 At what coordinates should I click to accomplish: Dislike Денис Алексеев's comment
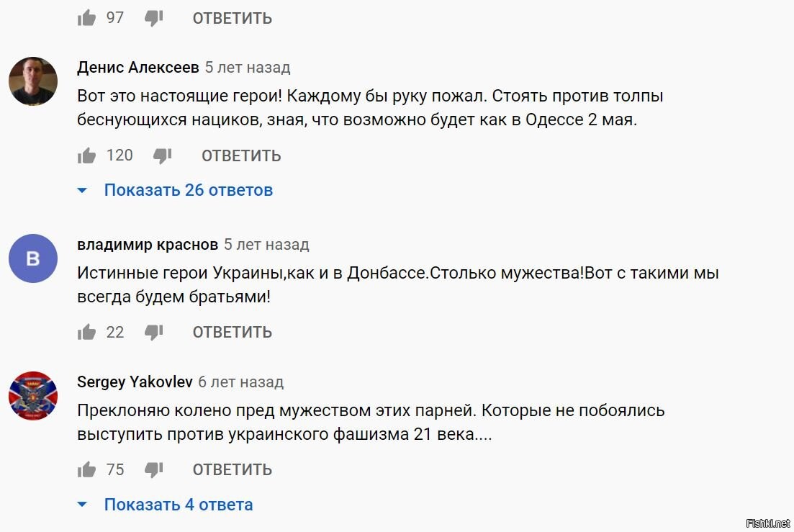[x=163, y=156]
